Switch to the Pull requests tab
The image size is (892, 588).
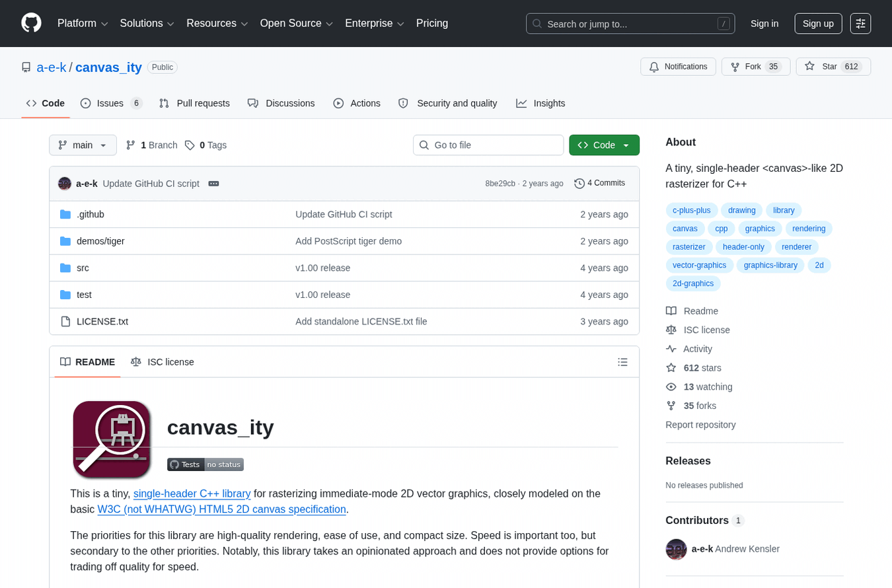click(194, 103)
